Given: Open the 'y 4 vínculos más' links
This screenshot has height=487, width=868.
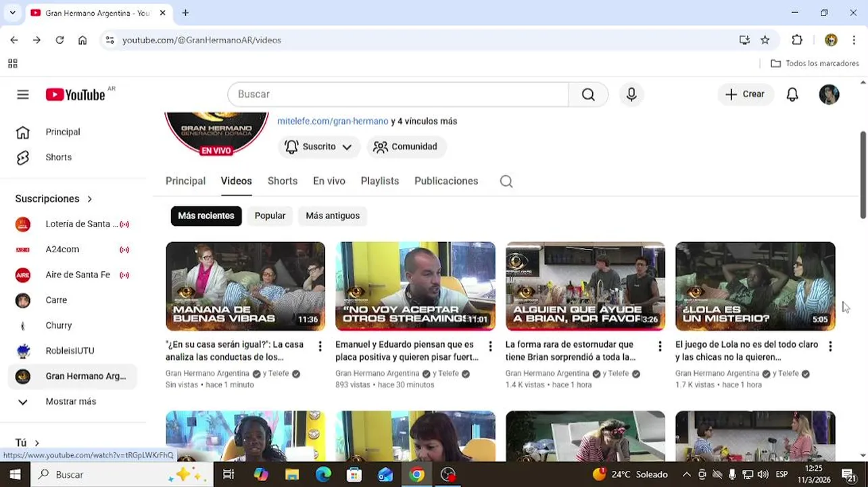Looking at the screenshot, I should pyautogui.click(x=424, y=121).
